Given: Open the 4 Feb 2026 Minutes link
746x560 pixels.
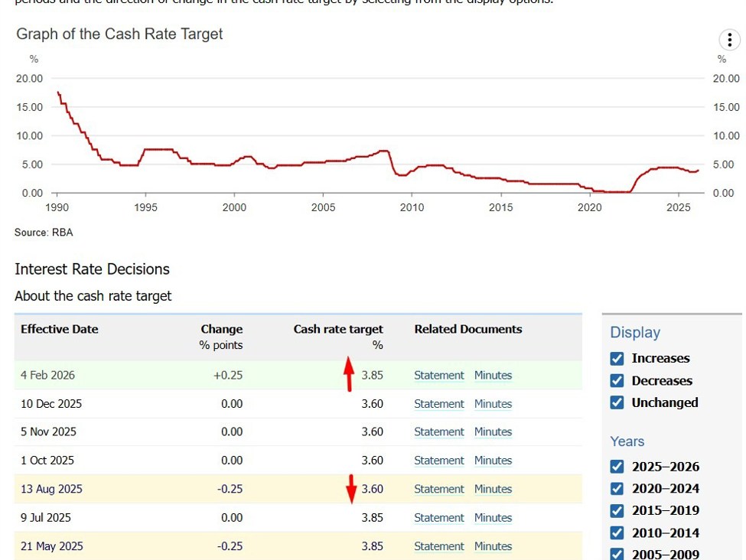Looking at the screenshot, I should click(493, 376).
